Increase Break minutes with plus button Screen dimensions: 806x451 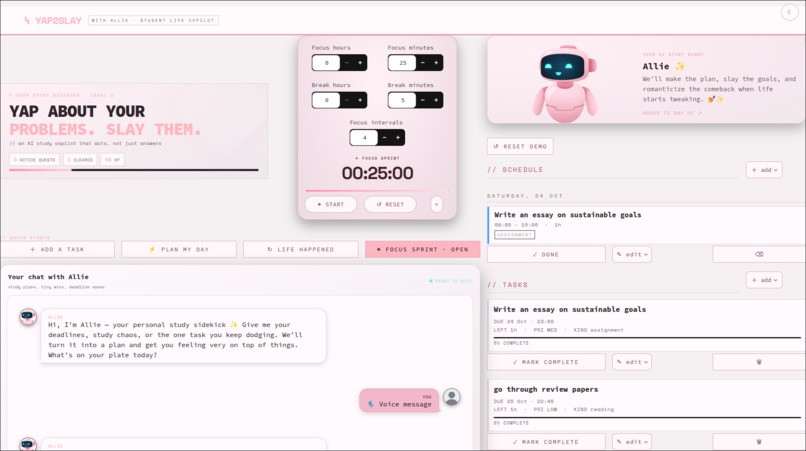coord(436,100)
